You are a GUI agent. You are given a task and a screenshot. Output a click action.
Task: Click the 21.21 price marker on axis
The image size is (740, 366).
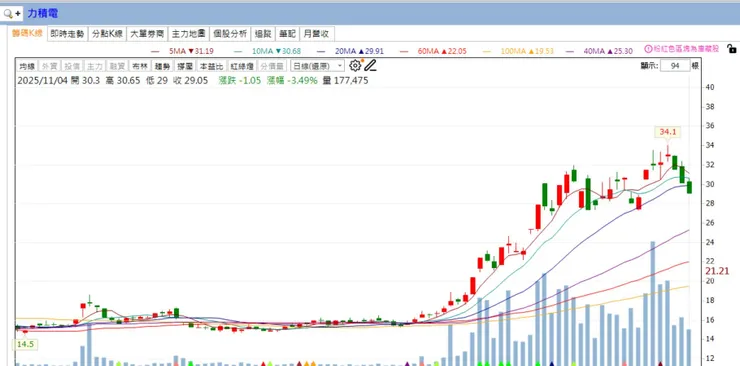pyautogui.click(x=717, y=271)
